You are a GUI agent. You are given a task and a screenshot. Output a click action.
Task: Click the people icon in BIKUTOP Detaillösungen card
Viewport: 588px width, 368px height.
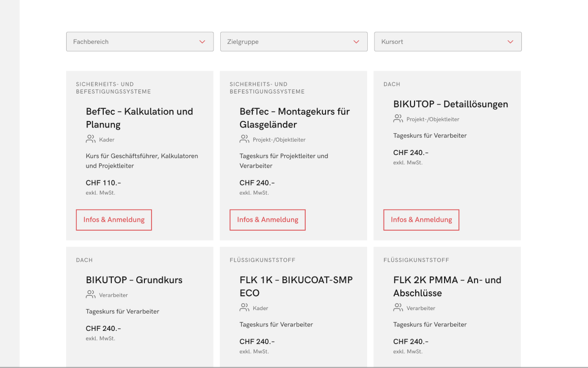coord(398,118)
